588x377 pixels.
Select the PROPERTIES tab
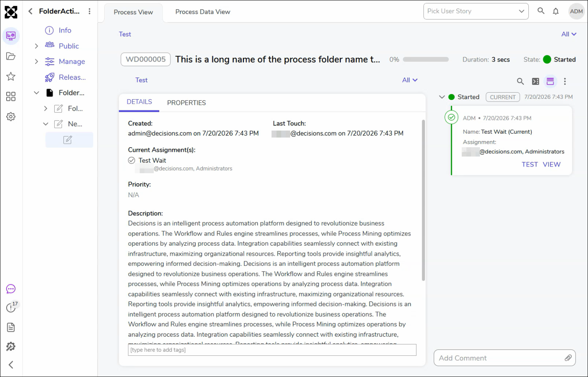pos(186,103)
